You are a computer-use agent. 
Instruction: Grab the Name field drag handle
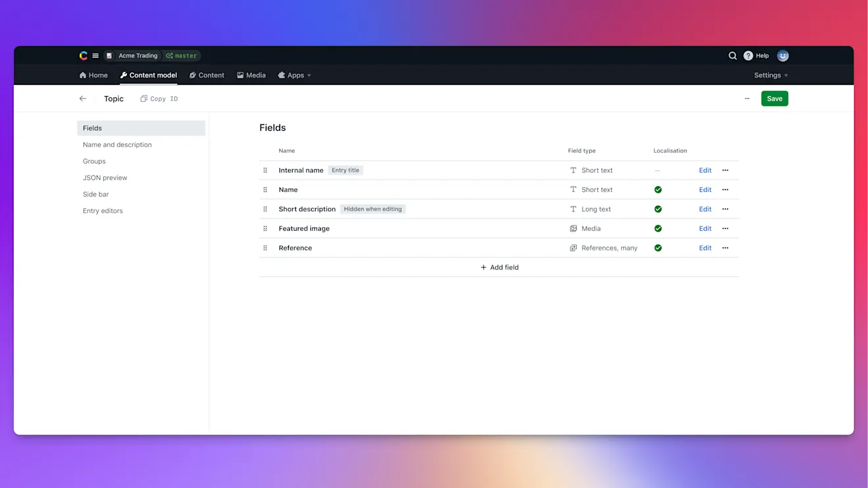[265, 189]
